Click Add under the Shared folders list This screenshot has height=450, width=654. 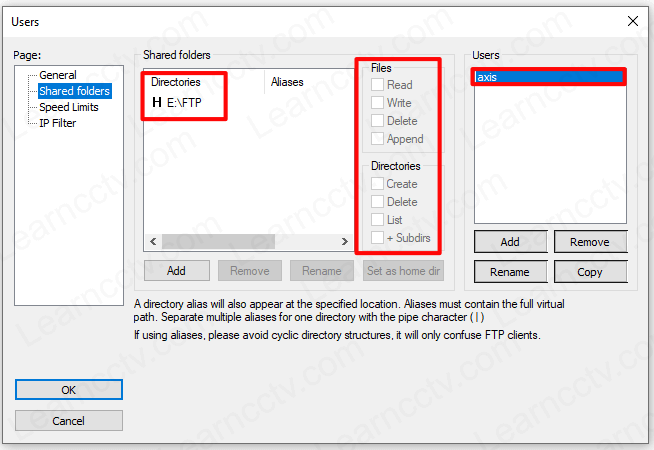tap(176, 271)
